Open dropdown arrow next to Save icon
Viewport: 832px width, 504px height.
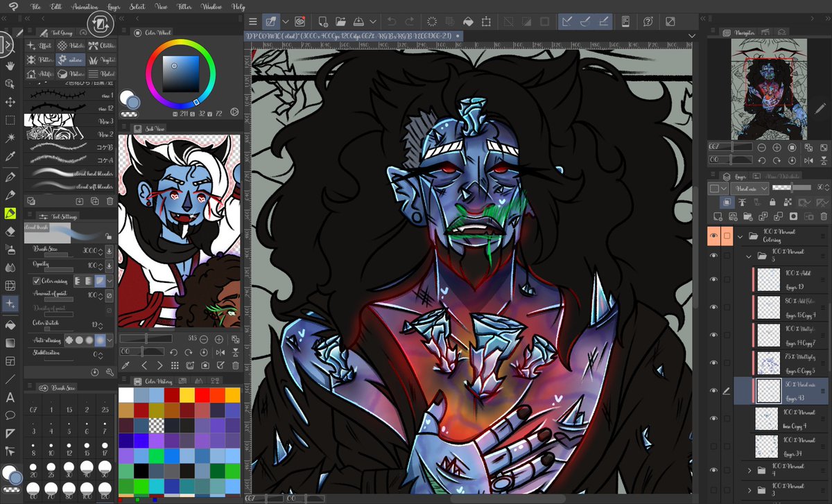pyautogui.click(x=374, y=21)
